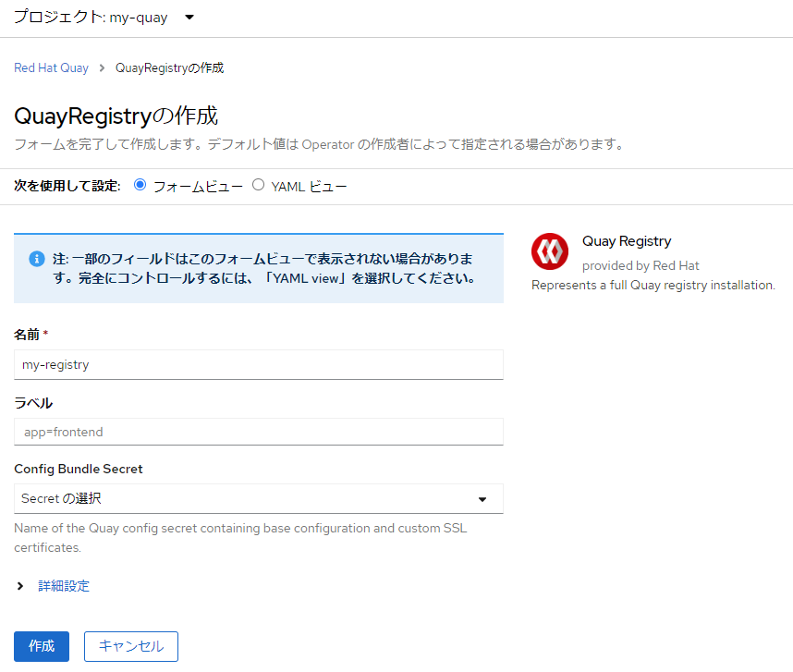Click the chevron beside 詳細設定
The height and width of the screenshot is (672, 793).
coord(19,585)
